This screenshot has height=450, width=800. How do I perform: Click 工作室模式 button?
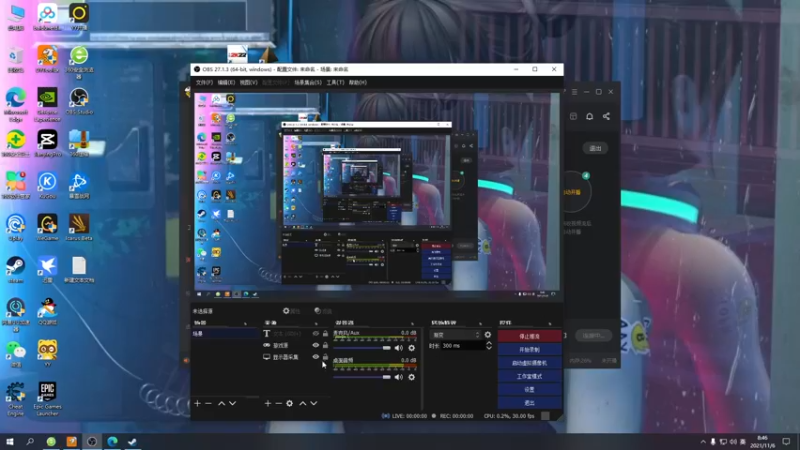point(530,376)
